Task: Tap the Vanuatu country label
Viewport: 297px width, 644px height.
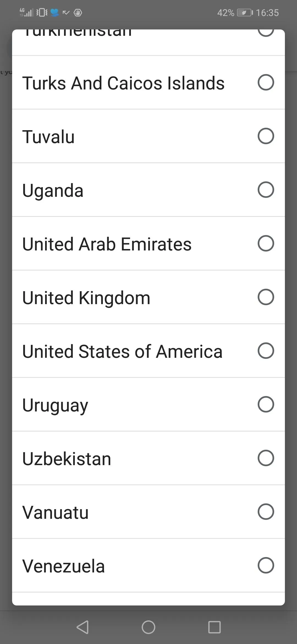Action: point(56,512)
